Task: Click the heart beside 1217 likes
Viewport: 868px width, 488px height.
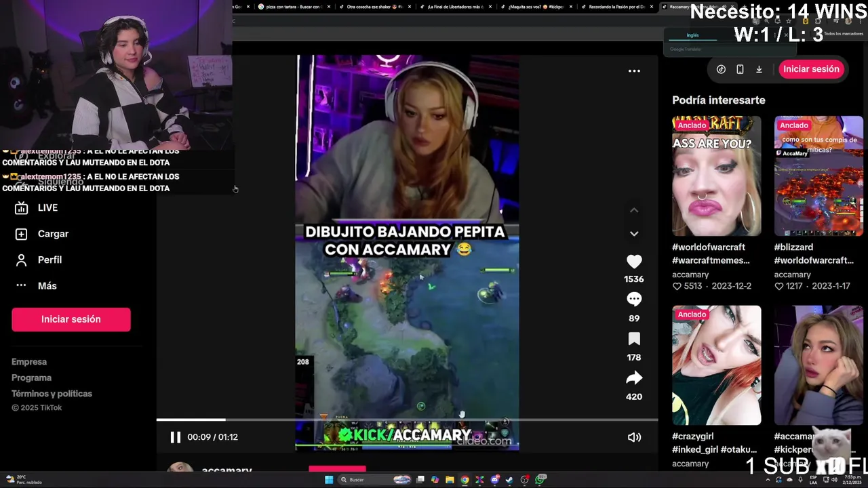Action: coord(779,286)
